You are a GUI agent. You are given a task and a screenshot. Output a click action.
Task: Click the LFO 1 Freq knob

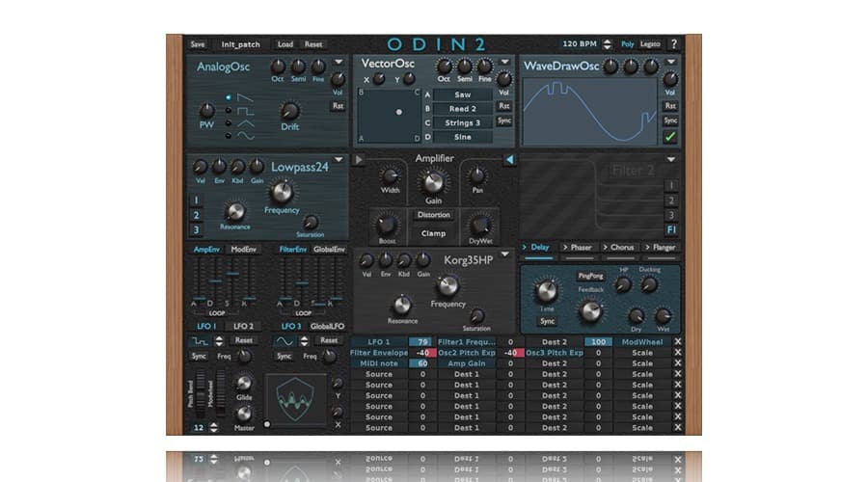point(244,357)
